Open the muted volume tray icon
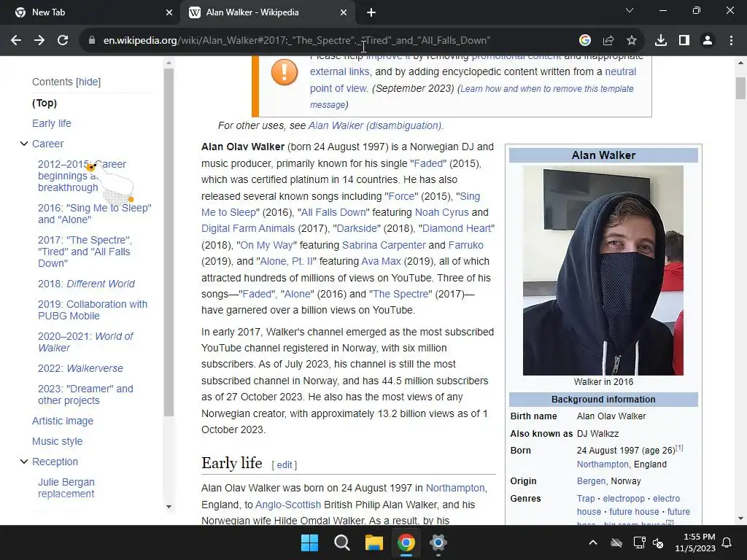Screen dimensions: 747x560 [x=659, y=542]
